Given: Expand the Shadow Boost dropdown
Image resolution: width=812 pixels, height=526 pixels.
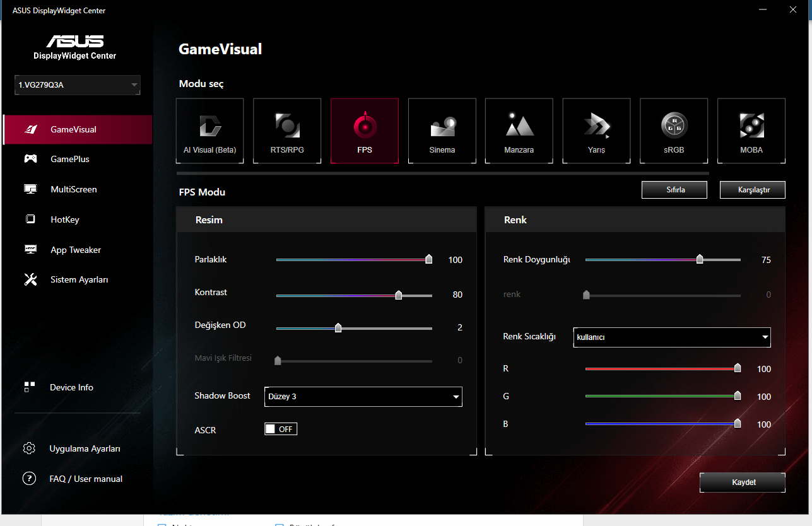Looking at the screenshot, I should click(x=363, y=397).
